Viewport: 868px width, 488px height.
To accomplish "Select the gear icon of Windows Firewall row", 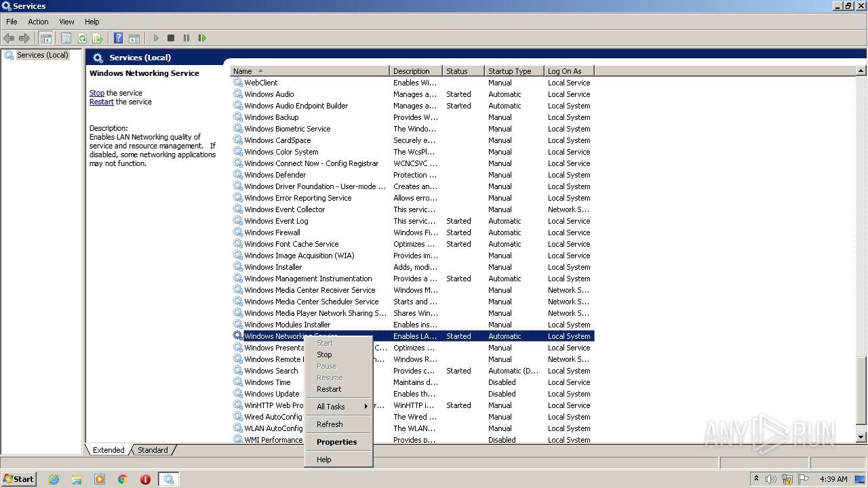I will (x=238, y=232).
